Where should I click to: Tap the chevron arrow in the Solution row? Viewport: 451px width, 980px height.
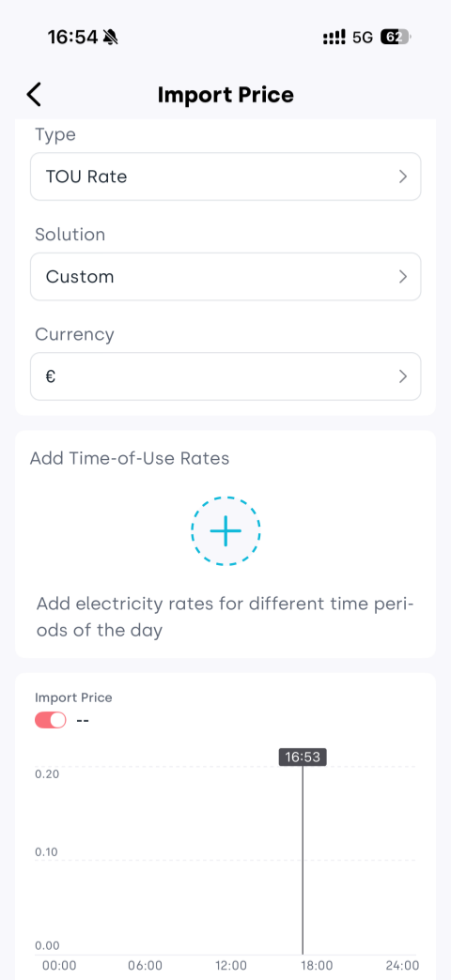pos(403,276)
